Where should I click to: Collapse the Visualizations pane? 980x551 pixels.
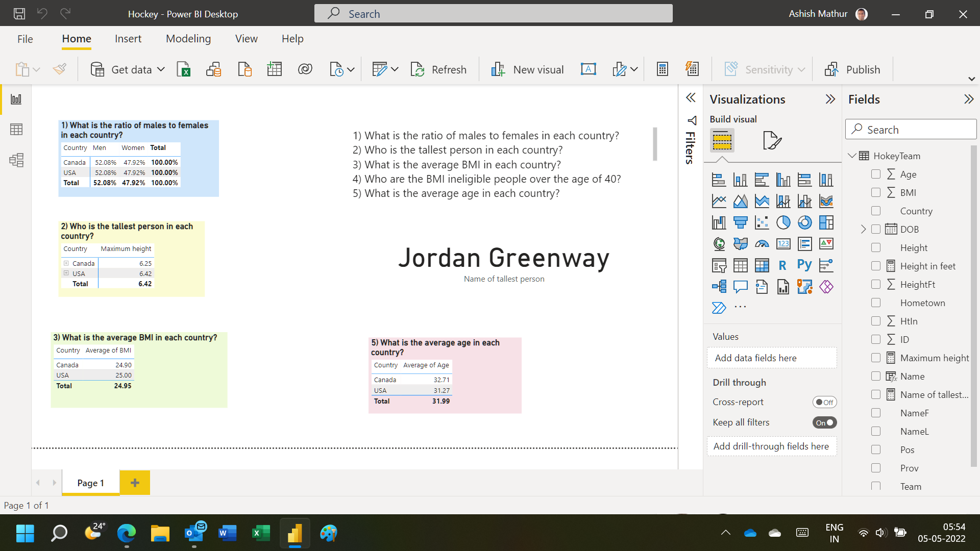click(830, 99)
